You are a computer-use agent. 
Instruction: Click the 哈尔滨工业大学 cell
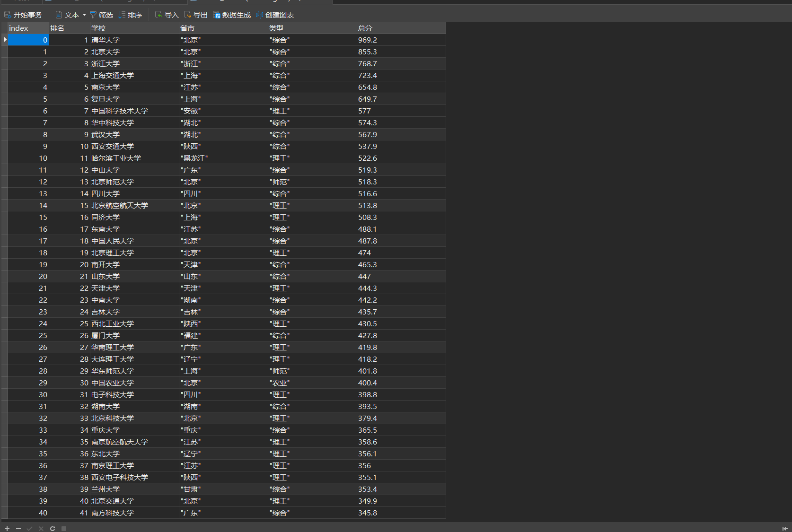pyautogui.click(x=134, y=158)
